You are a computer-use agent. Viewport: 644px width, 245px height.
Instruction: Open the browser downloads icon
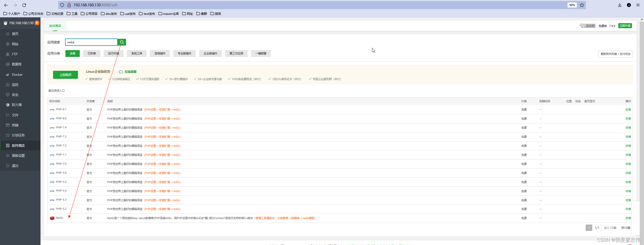click(x=620, y=5)
